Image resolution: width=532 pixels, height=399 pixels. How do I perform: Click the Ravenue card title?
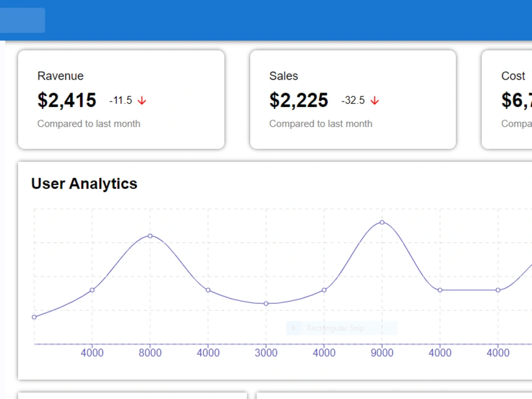[61, 76]
